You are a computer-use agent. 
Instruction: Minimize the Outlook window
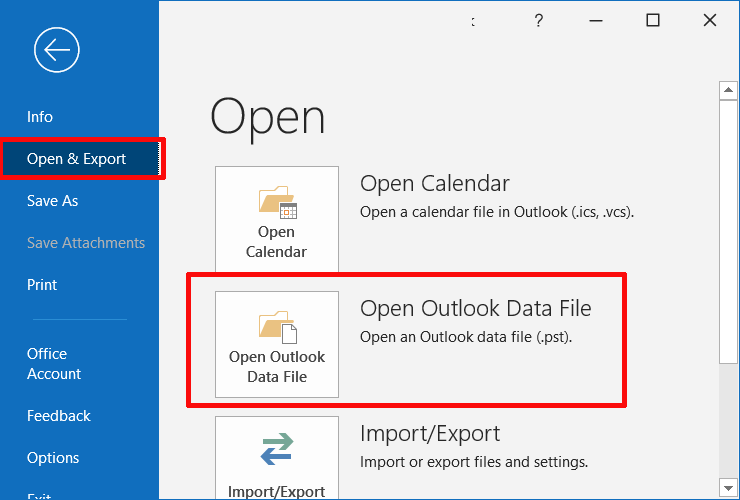[x=596, y=20]
